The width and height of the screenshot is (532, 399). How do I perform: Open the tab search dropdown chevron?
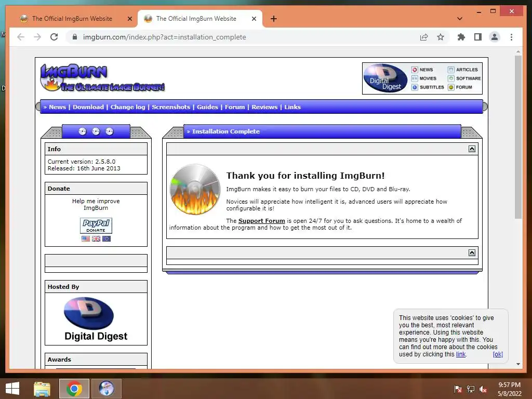(460, 19)
